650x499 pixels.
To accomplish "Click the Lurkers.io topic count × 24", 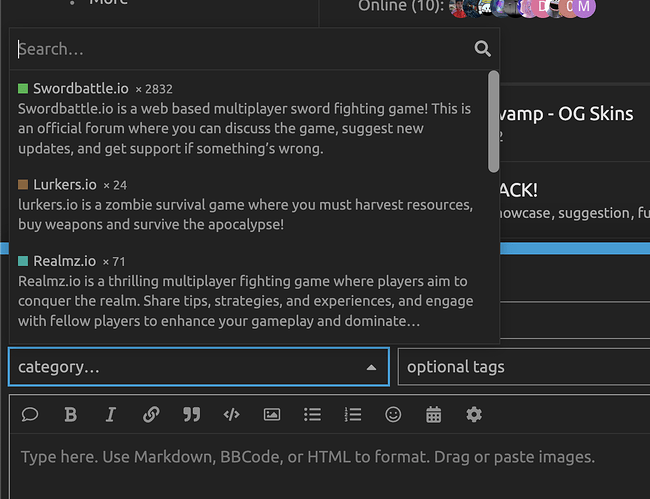I will pyautogui.click(x=115, y=185).
